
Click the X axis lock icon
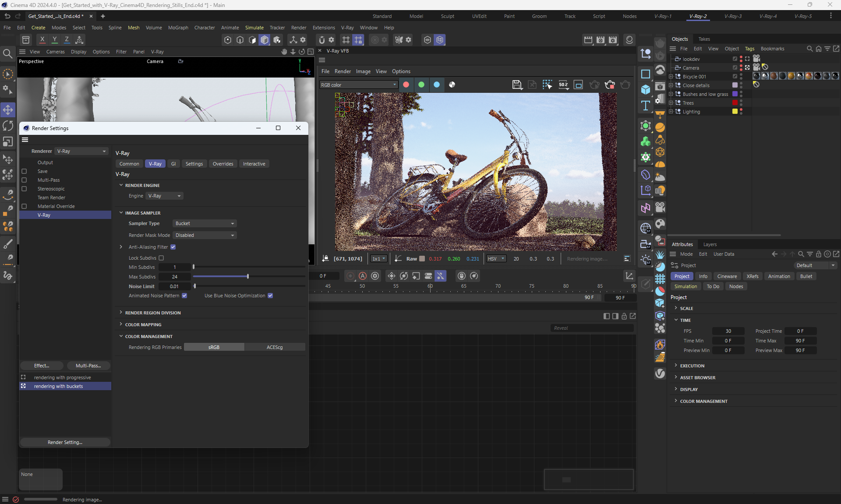[42, 39]
